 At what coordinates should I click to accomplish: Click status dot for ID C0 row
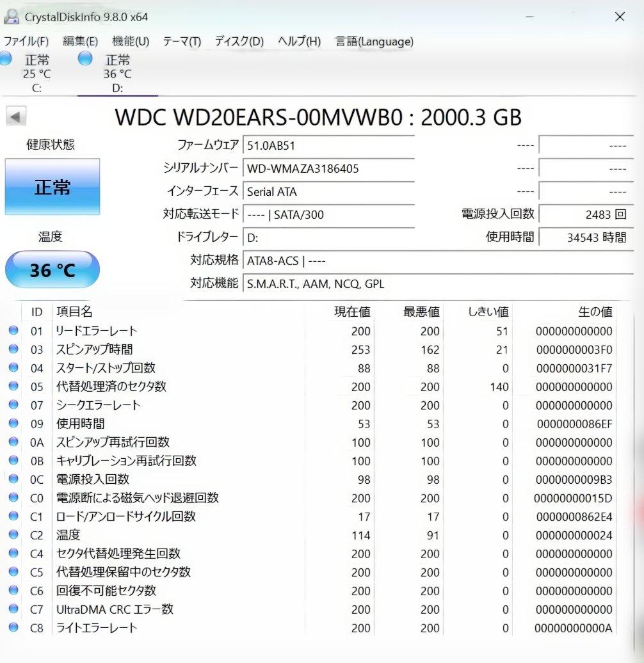coord(13,498)
